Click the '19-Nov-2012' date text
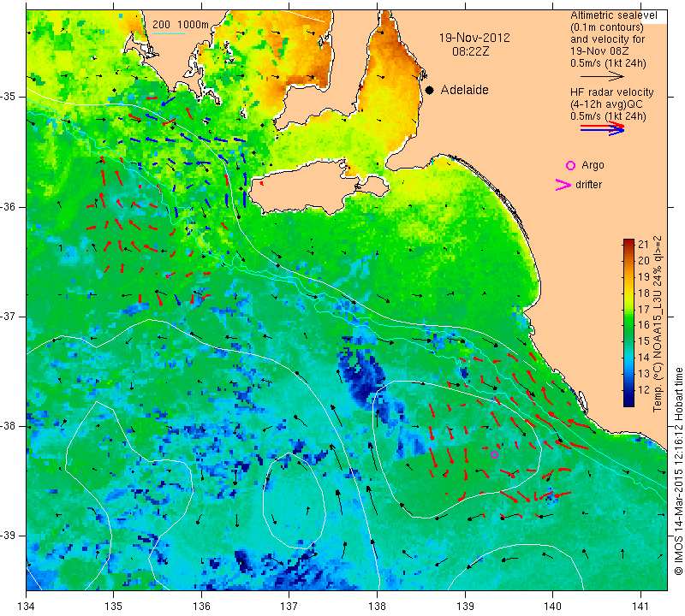The width and height of the screenshot is (685, 616). click(474, 38)
